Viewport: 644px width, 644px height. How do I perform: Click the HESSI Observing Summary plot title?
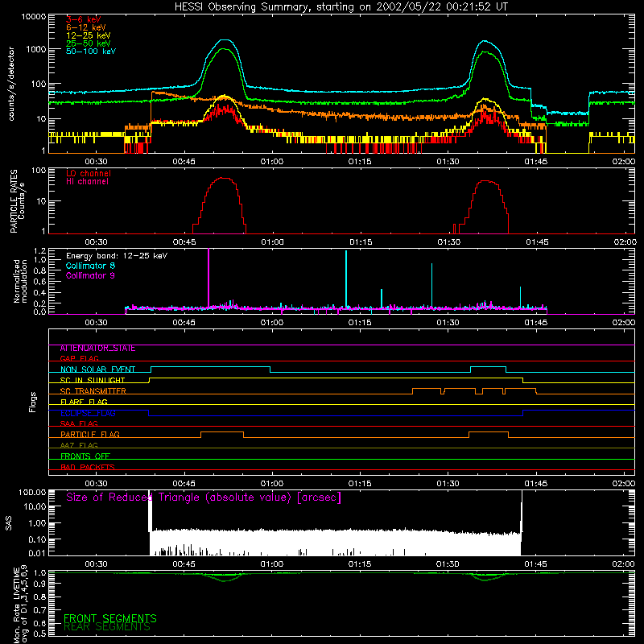point(341,7)
